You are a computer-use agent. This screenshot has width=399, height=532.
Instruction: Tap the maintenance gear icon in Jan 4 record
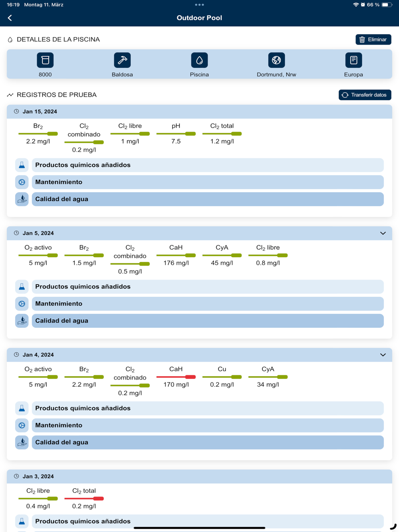[x=22, y=426]
